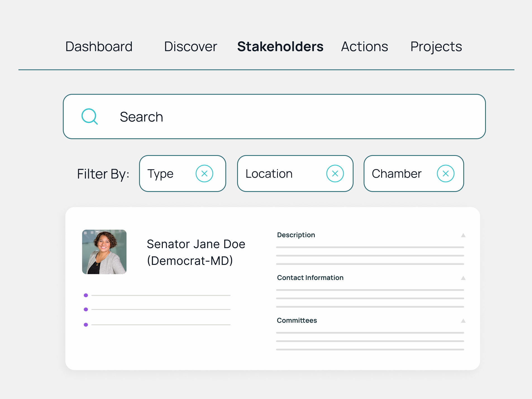The width and height of the screenshot is (532, 399).
Task: Click the search magnifier icon
Action: 89,117
